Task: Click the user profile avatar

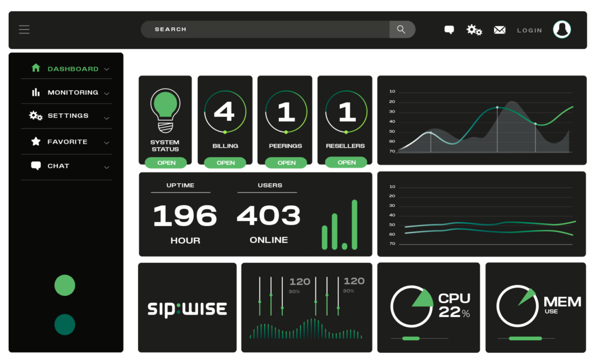Action: pos(562,30)
